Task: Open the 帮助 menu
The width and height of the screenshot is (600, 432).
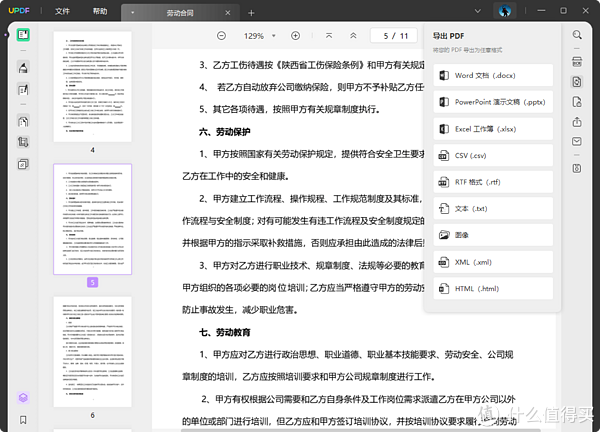Action: (x=99, y=12)
